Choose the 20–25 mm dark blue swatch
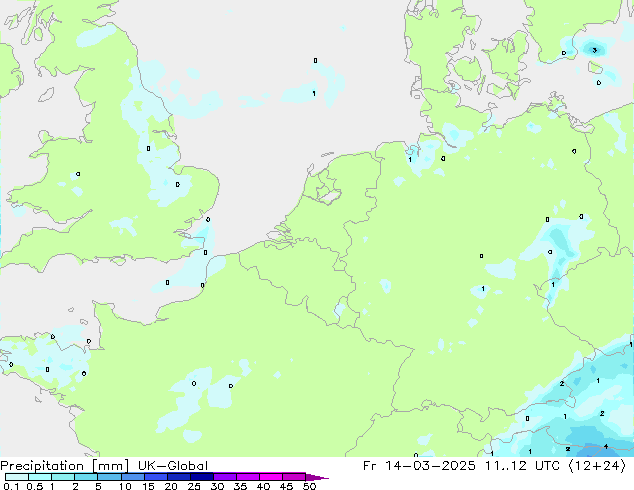The height and width of the screenshot is (490, 634). point(179,477)
